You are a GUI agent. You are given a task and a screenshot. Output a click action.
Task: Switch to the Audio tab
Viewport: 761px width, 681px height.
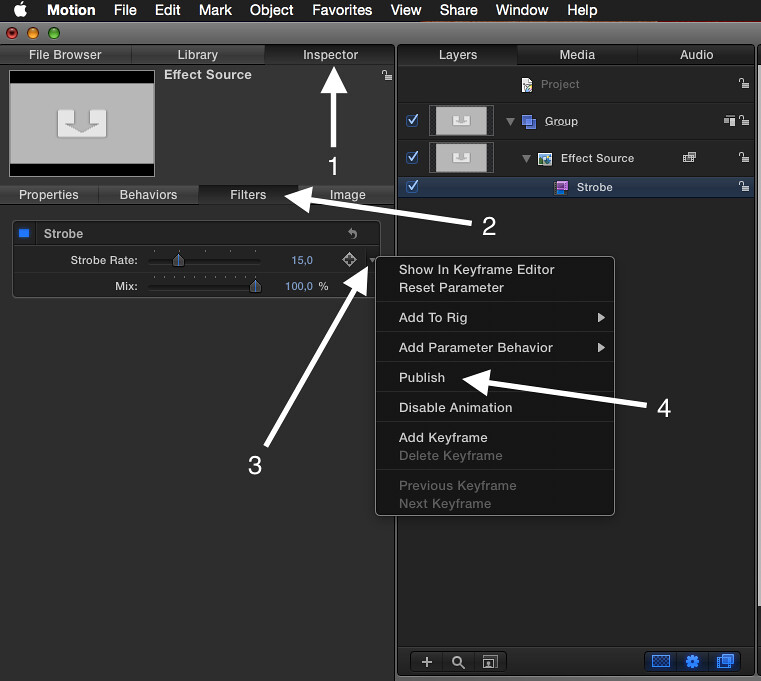click(x=696, y=55)
